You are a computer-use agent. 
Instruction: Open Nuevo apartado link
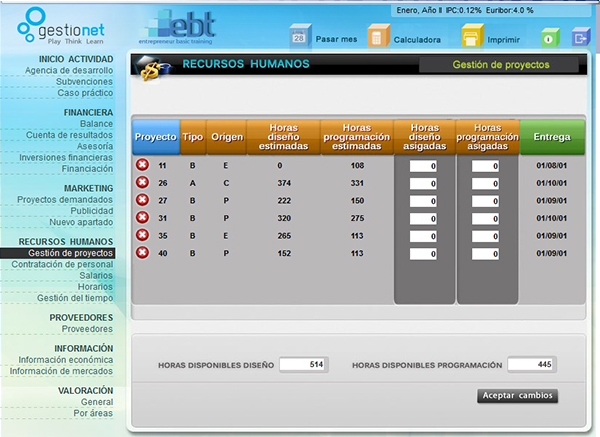(81, 222)
